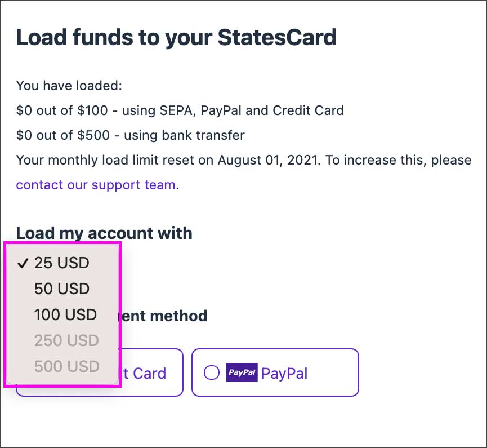Click the PayPal text label

tap(284, 373)
